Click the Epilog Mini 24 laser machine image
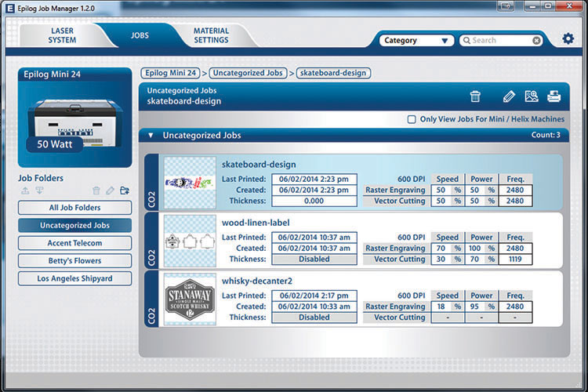The height and width of the screenshot is (392, 588). tap(75, 122)
